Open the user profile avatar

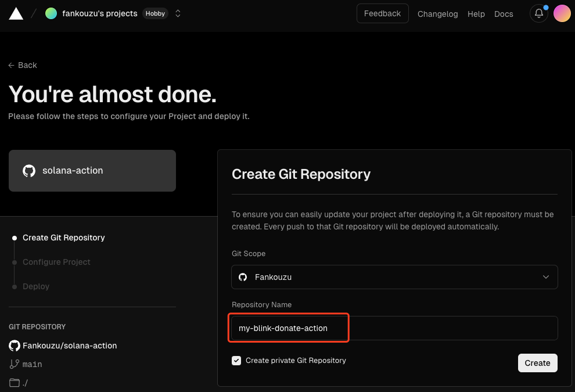[562, 13]
